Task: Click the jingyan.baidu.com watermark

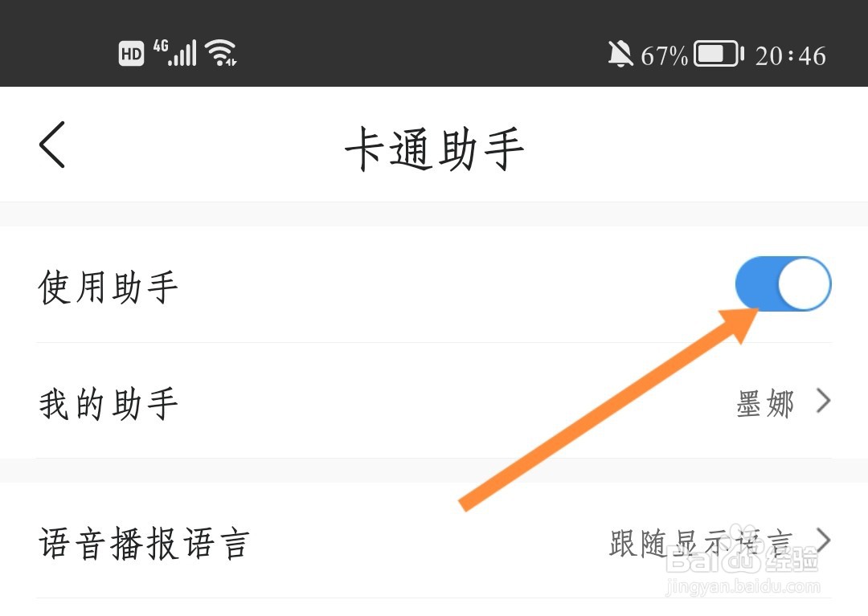Action: [x=743, y=587]
